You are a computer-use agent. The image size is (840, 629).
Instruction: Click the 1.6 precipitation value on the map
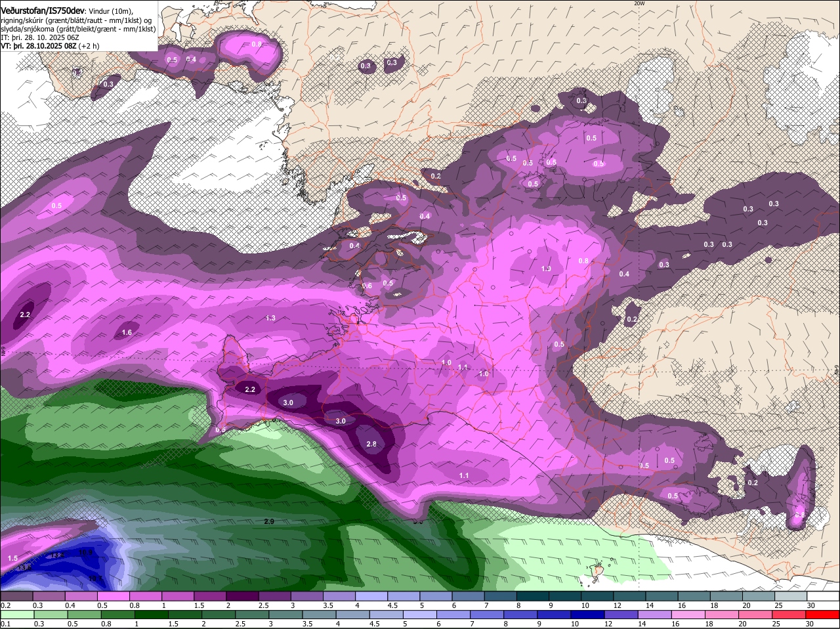click(x=127, y=333)
